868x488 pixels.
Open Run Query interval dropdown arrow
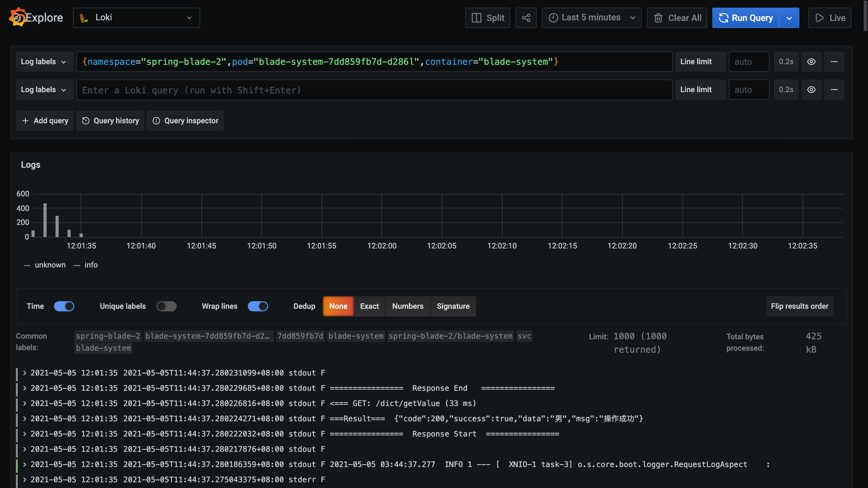coord(789,18)
